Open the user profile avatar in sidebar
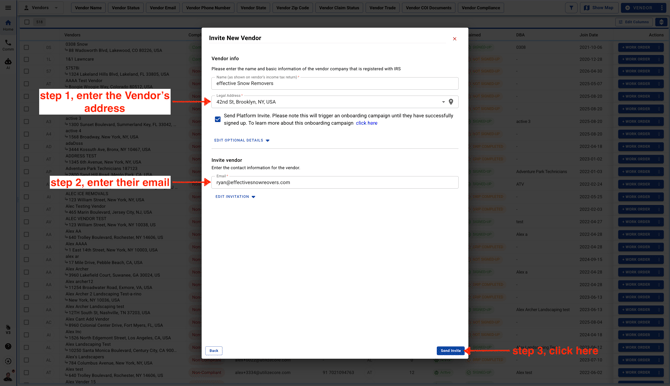 8,376
